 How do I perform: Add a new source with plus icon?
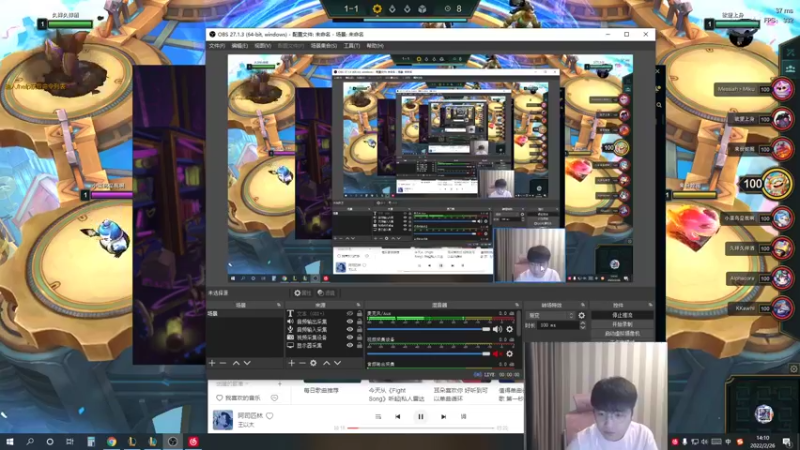coord(291,363)
